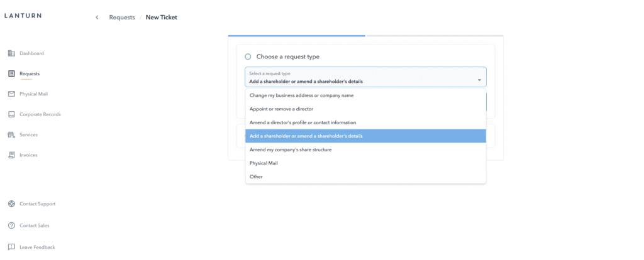The width and height of the screenshot is (644, 260).
Task: Click the Contact Sales question icon
Action: pyautogui.click(x=11, y=225)
